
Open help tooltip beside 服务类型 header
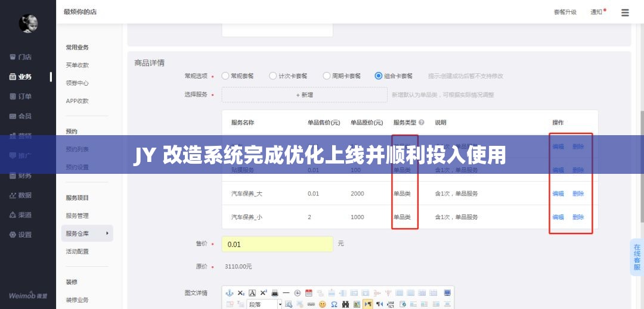pyautogui.click(x=421, y=122)
